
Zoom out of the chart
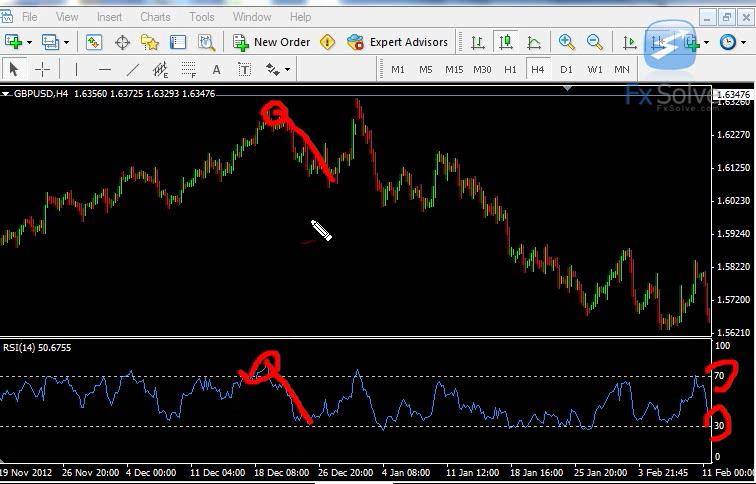pyautogui.click(x=595, y=42)
